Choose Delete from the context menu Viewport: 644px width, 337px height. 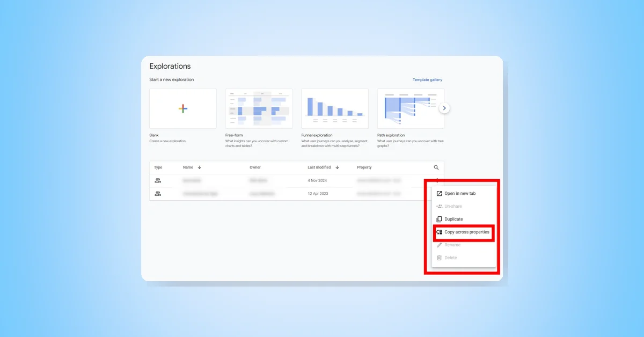464,258
